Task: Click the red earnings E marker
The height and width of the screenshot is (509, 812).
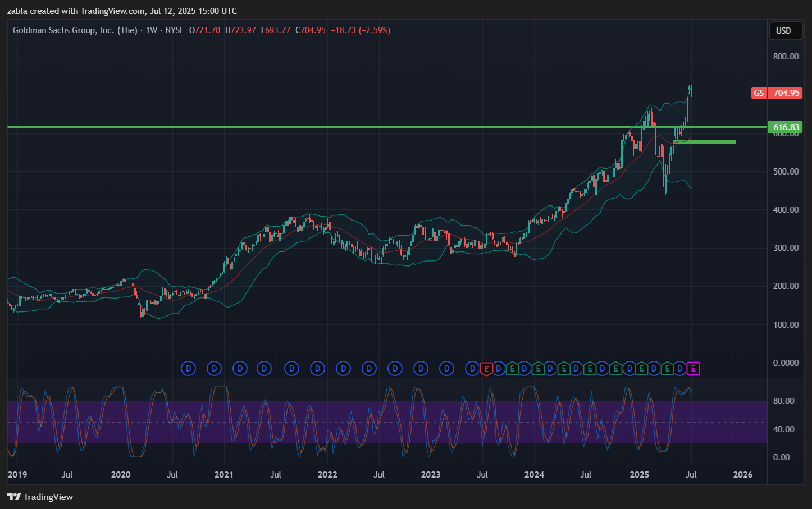Action: click(486, 369)
